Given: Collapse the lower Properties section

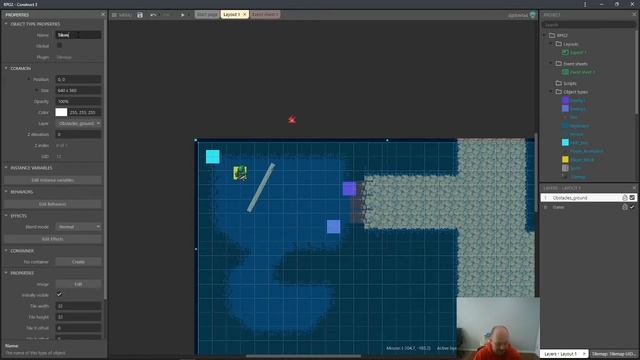Looking at the screenshot, I should (x=6, y=273).
